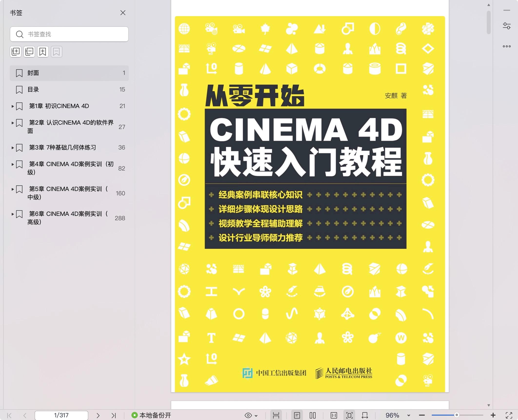Expand 第5章 案例实训（中级）
The height and width of the screenshot is (420, 518).
(x=13, y=189)
